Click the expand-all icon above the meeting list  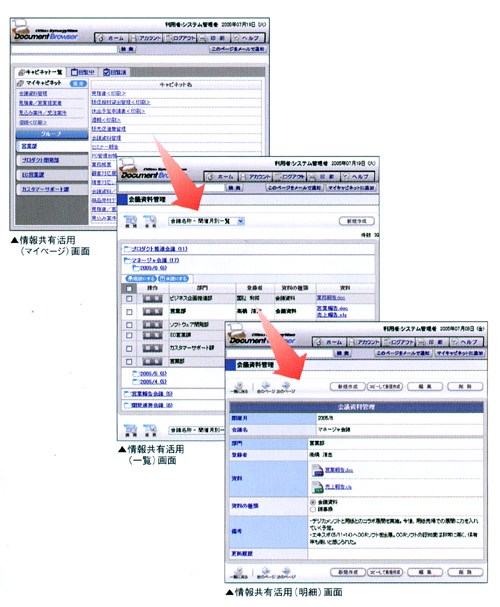(130, 221)
